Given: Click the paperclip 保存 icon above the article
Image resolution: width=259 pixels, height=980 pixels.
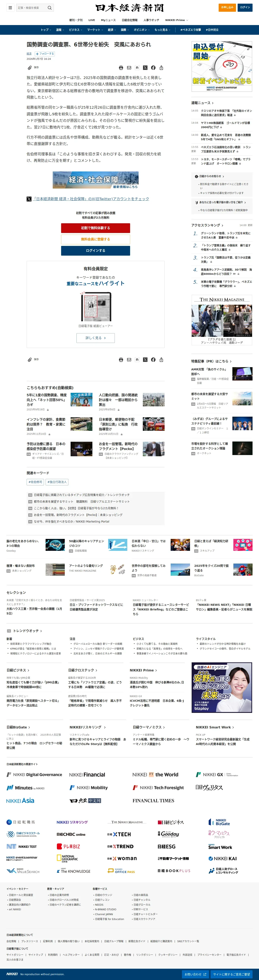Looking at the screenshot, I should tap(29, 68).
